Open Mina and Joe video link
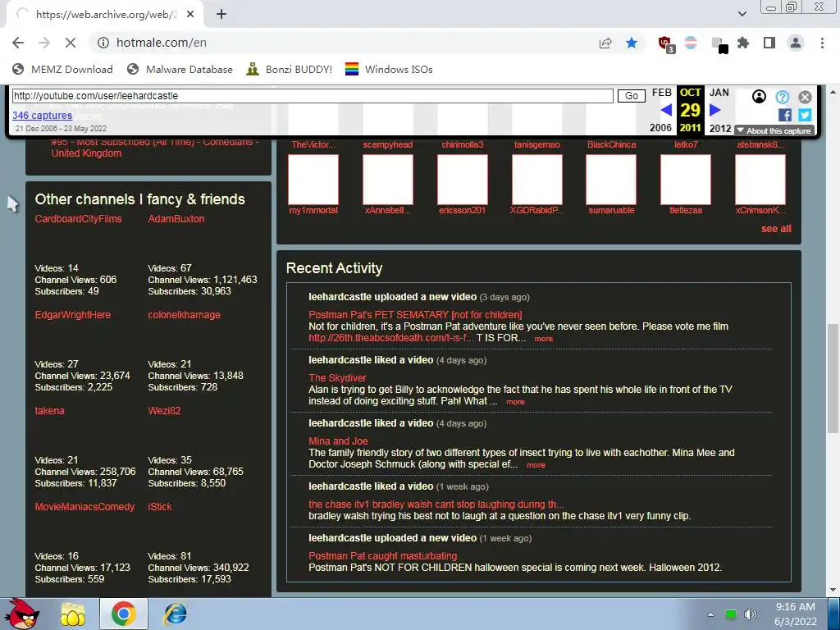The image size is (840, 630). [x=338, y=441]
